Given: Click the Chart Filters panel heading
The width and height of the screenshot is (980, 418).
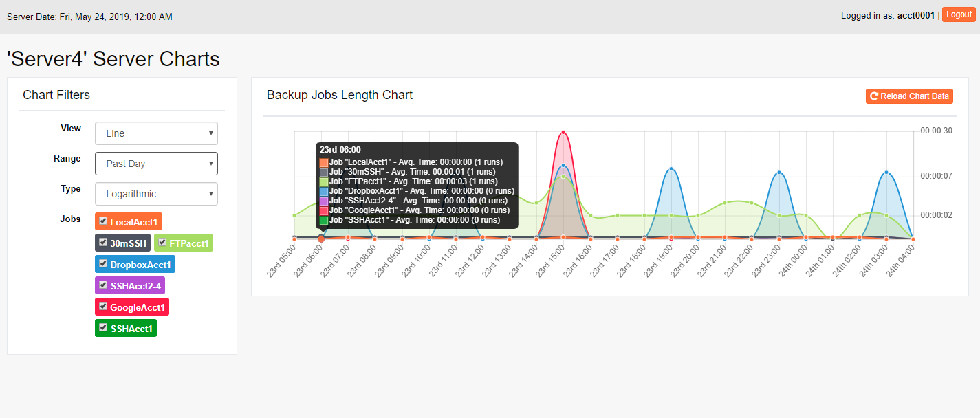Looking at the screenshot, I should [56, 95].
